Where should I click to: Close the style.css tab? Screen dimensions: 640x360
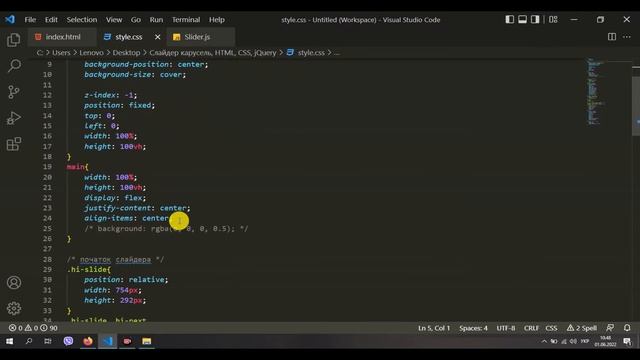158,37
